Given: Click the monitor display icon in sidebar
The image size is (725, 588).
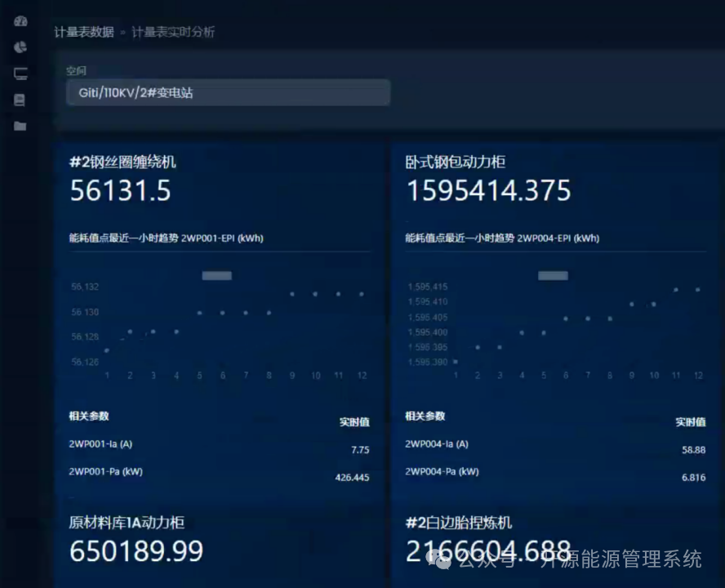Looking at the screenshot, I should pos(20,73).
